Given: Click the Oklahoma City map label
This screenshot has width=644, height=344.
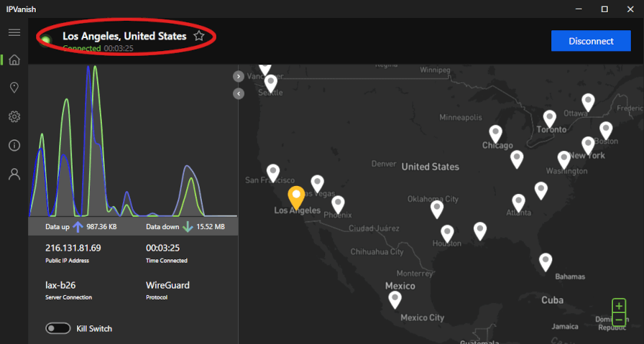Looking at the screenshot, I should tap(433, 199).
